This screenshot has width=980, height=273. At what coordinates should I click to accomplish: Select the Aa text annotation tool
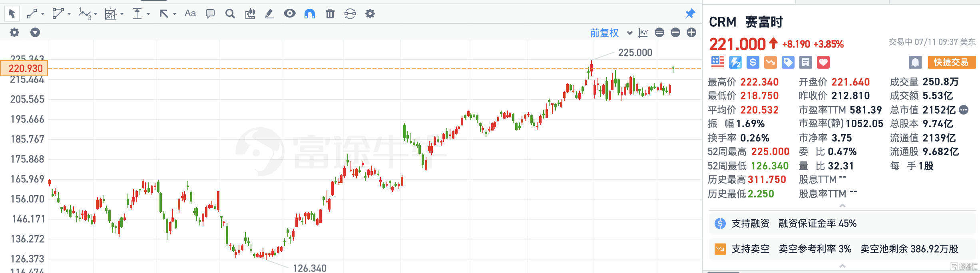[x=190, y=14]
